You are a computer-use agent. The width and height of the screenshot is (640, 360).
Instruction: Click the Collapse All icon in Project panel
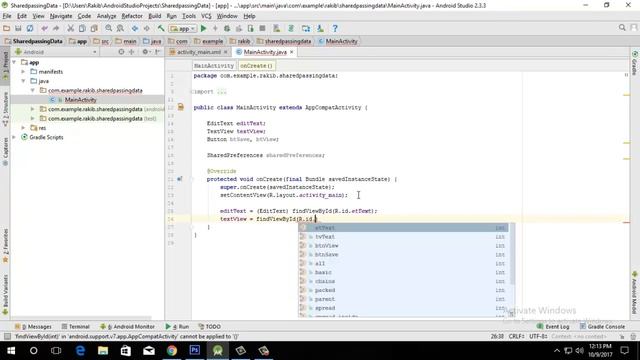pos(131,52)
